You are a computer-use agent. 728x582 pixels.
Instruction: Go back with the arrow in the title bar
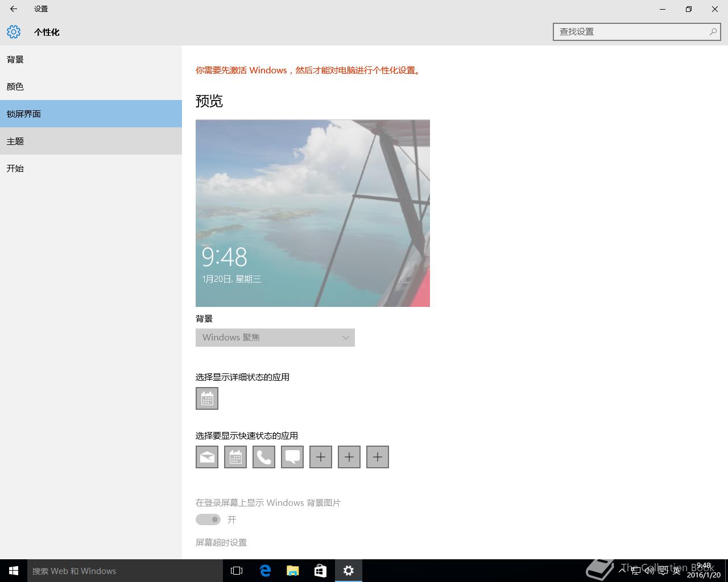[14, 9]
